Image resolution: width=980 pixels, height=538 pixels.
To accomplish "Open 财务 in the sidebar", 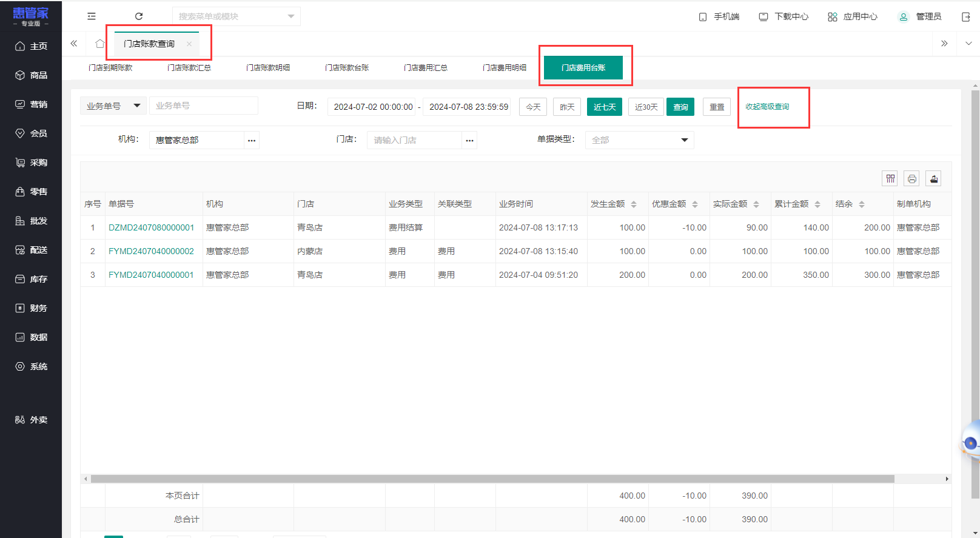I will (31, 308).
